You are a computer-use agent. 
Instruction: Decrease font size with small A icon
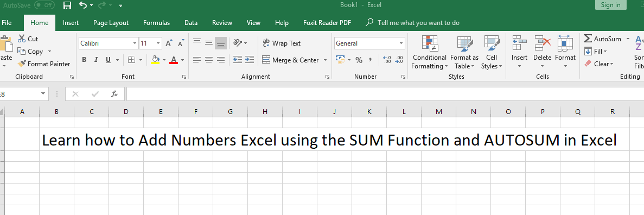tap(180, 43)
